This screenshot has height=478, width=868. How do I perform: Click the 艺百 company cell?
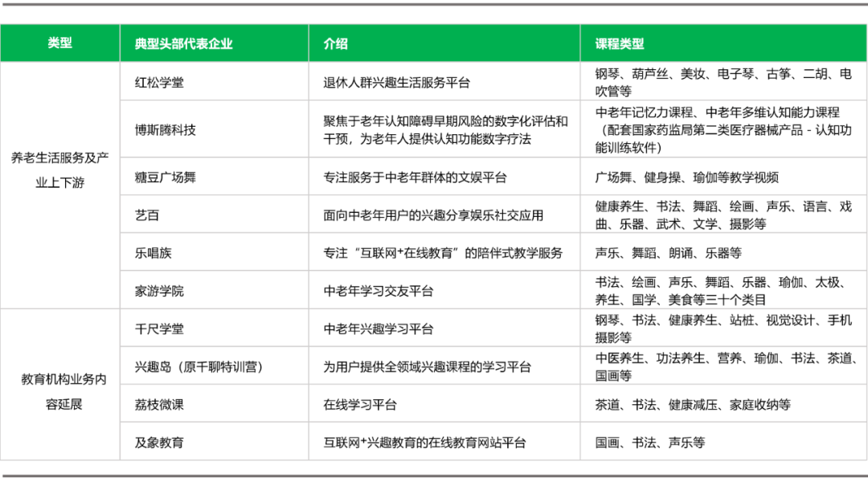(x=147, y=215)
